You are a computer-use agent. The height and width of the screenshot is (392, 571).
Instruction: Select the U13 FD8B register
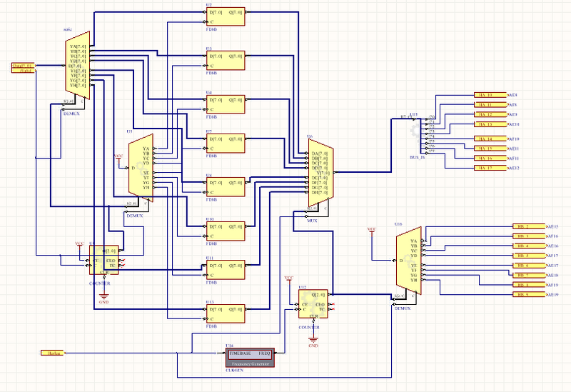pyautogui.click(x=225, y=313)
